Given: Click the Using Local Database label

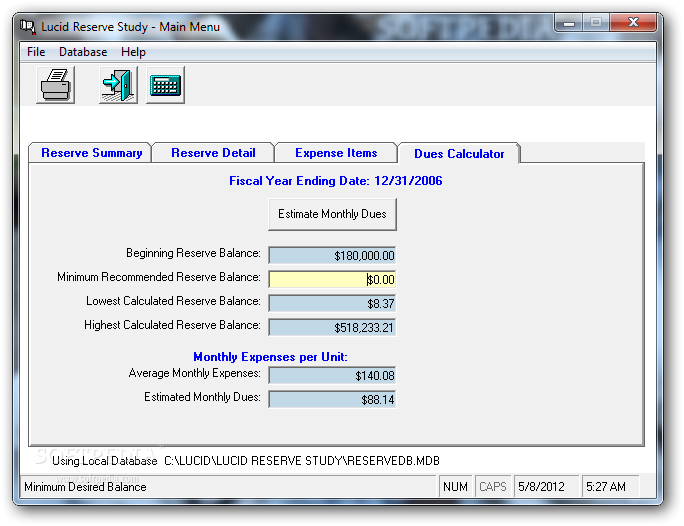Looking at the screenshot, I should tap(105, 461).
